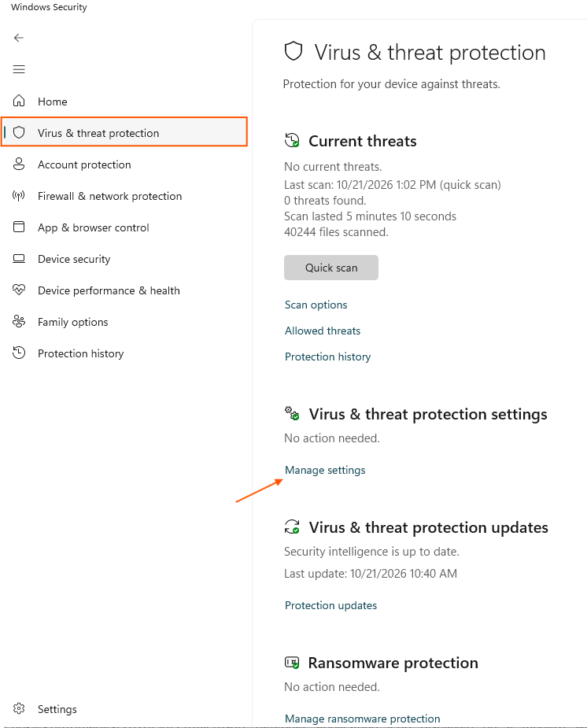587x728 pixels.
Task: Click the Family options people icon
Action: [x=19, y=321]
